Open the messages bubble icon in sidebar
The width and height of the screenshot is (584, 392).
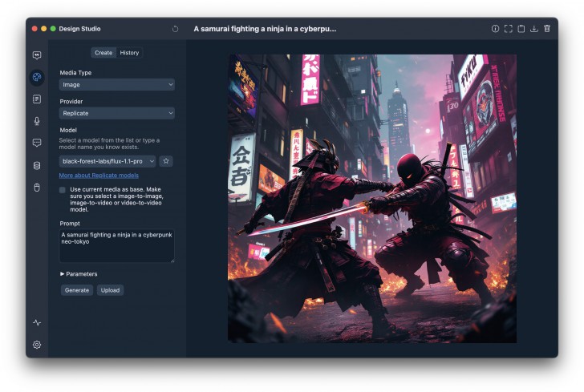click(37, 143)
